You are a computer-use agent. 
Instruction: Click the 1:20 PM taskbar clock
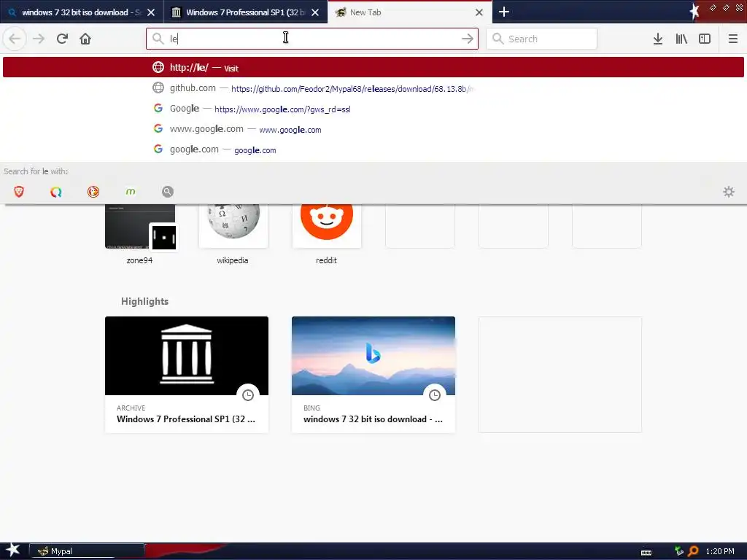[720, 551]
